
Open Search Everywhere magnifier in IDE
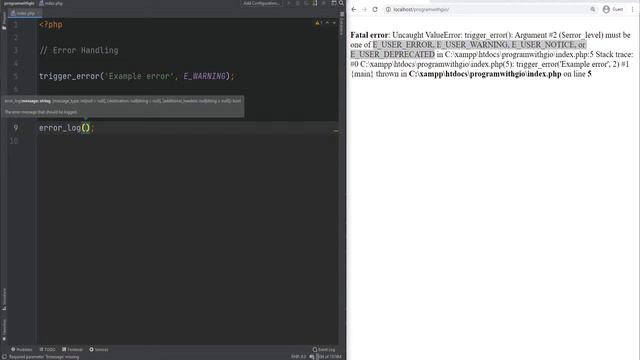(341, 3)
